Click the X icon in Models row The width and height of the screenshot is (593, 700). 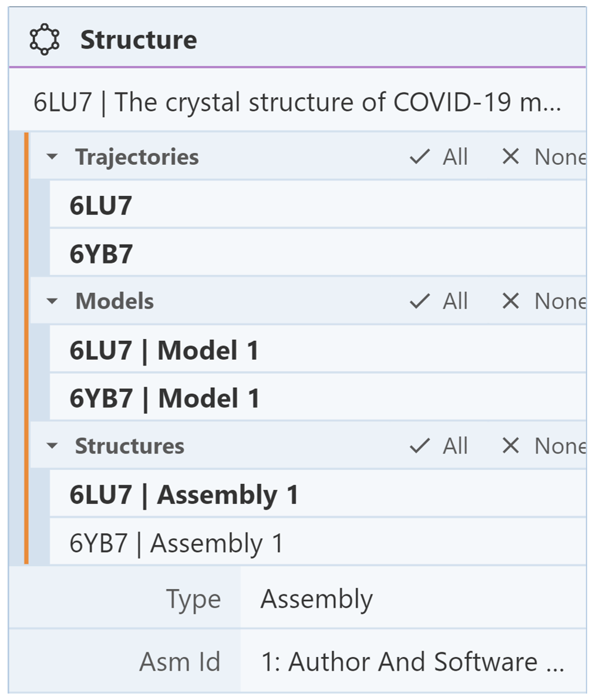click(511, 302)
